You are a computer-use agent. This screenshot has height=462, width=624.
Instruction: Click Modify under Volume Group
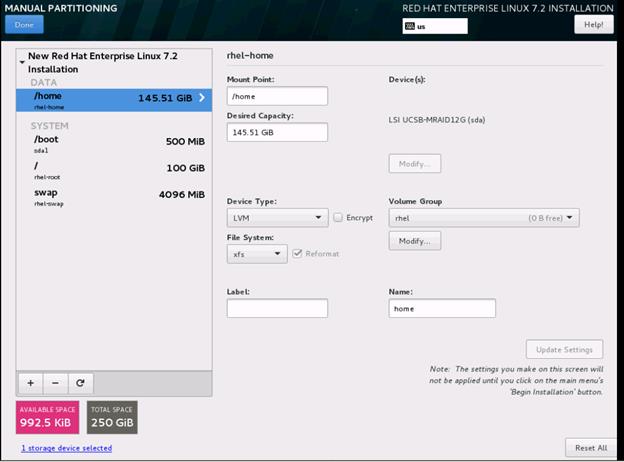coord(415,241)
